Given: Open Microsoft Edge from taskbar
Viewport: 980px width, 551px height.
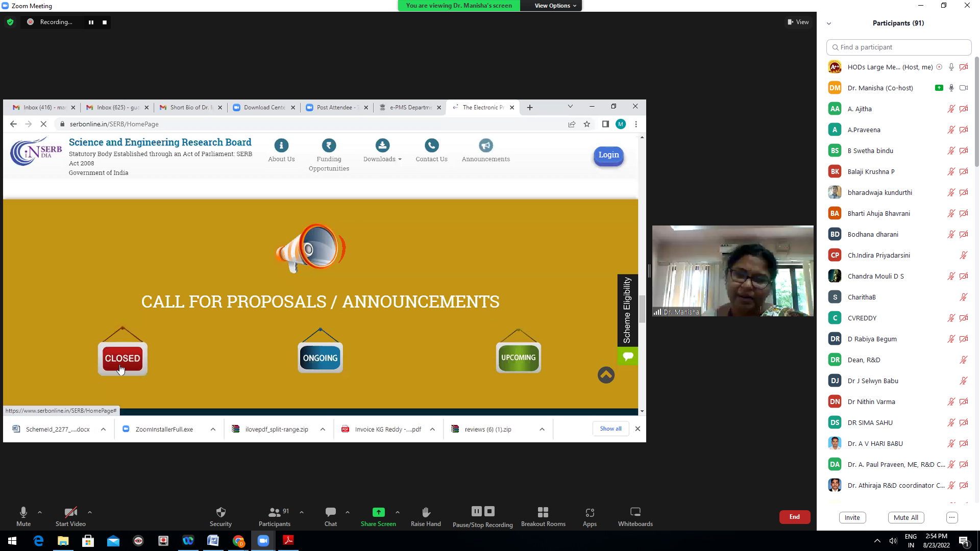Looking at the screenshot, I should 38,540.
